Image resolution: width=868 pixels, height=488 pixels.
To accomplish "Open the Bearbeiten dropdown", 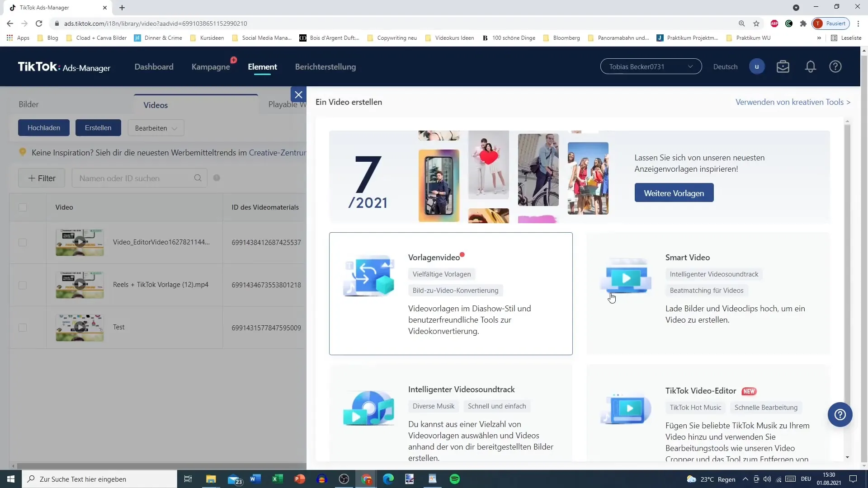I will (x=156, y=128).
